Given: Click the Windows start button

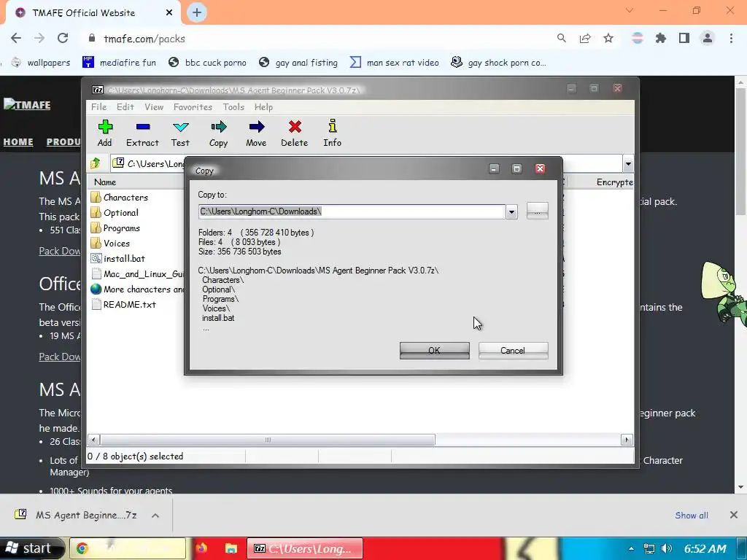Looking at the screenshot, I should [x=31, y=548].
